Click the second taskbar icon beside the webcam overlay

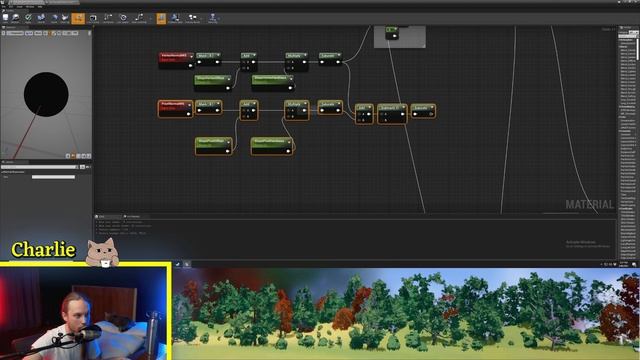[187, 264]
